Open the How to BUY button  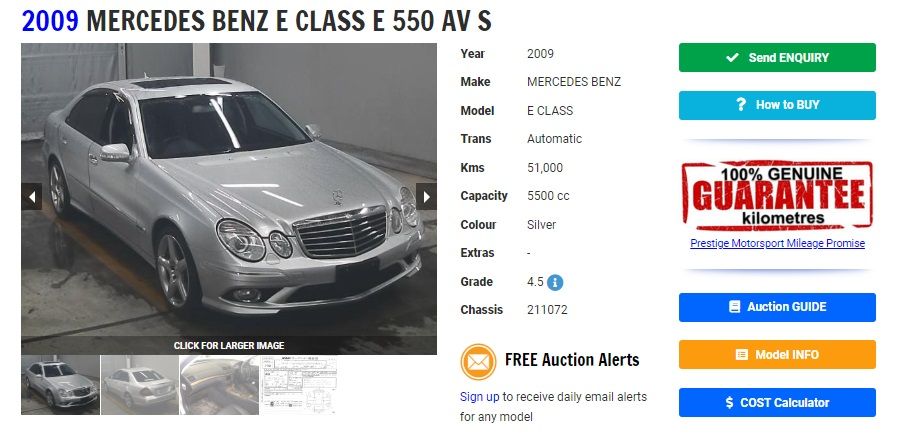point(777,105)
